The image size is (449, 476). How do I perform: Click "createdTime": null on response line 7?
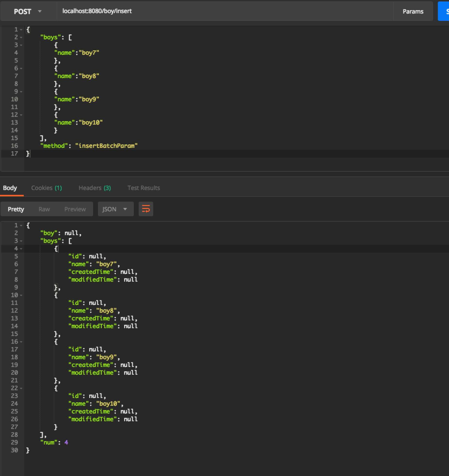pos(103,272)
